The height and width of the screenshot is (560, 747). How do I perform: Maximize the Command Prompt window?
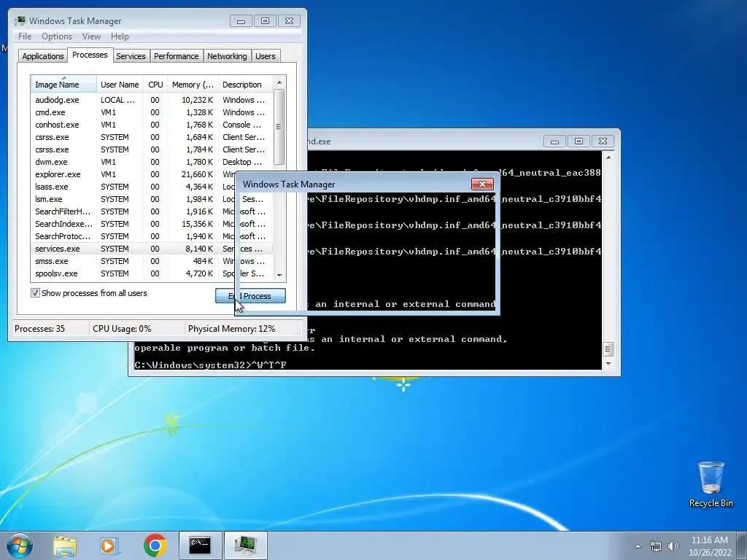(578, 141)
